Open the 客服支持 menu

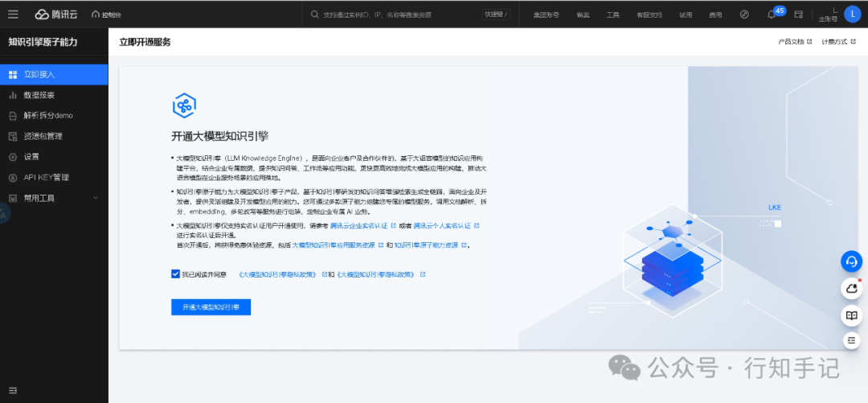point(649,15)
